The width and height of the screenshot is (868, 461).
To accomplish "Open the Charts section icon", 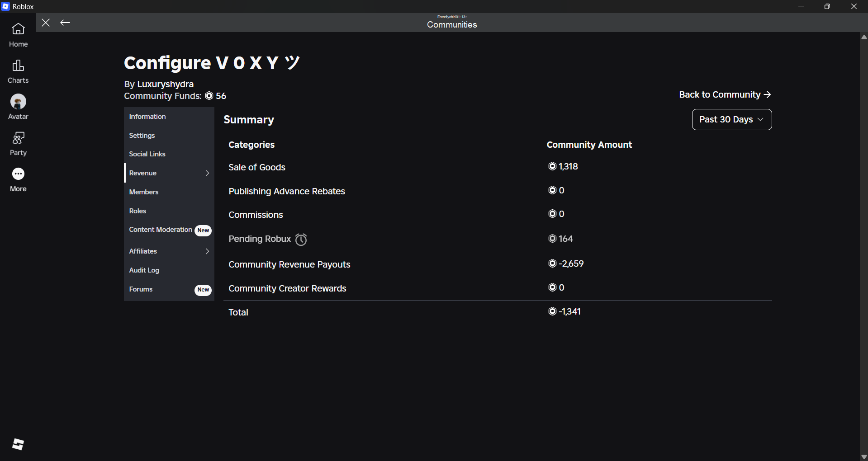I will click(x=18, y=66).
